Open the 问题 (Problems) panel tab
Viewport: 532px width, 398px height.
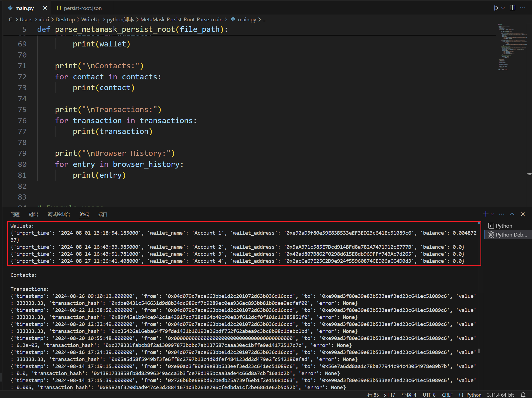point(15,214)
